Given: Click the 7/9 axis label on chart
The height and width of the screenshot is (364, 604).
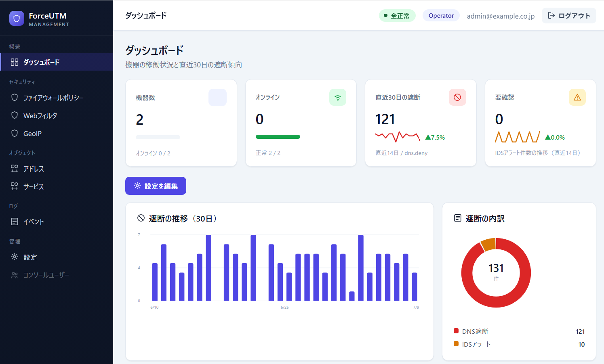Looking at the screenshot, I should click(x=416, y=308).
